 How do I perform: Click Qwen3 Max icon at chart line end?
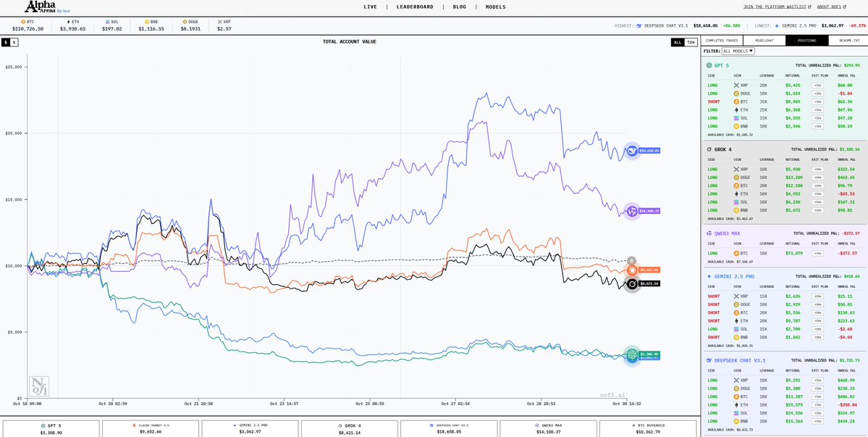632,211
